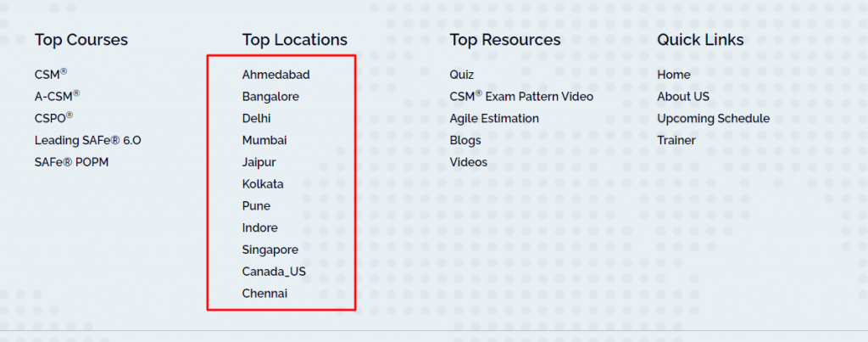Select Leading SAFe 6.0 course

click(x=87, y=141)
